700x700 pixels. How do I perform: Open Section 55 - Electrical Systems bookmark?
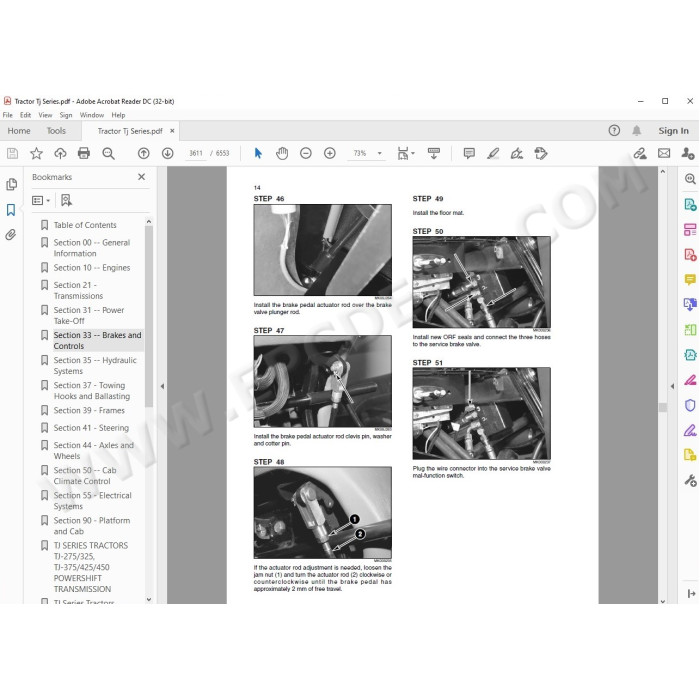pyautogui.click(x=92, y=500)
